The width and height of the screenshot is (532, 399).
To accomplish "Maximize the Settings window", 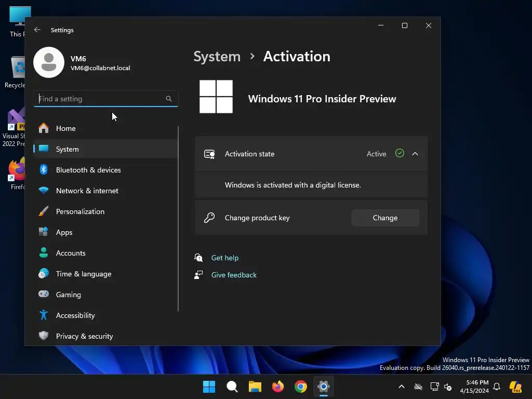I will click(404, 25).
